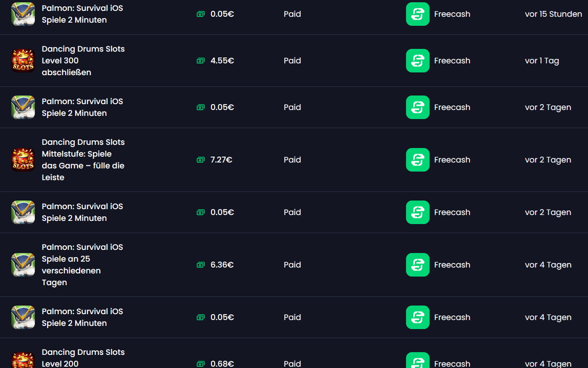This screenshot has height=368, width=588.
Task: Click vor 4 Tagen timestamp in the 6.36€ row
Action: pos(548,265)
